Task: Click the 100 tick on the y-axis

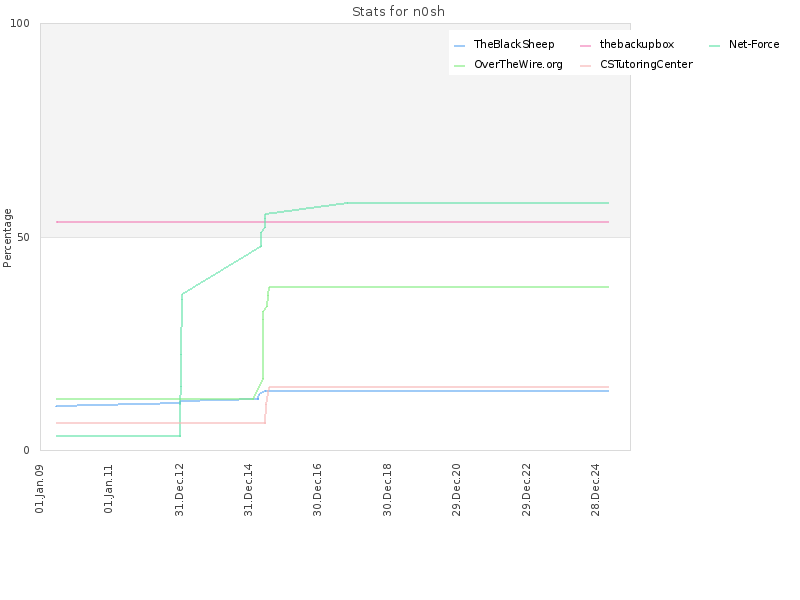Action: 20,23
